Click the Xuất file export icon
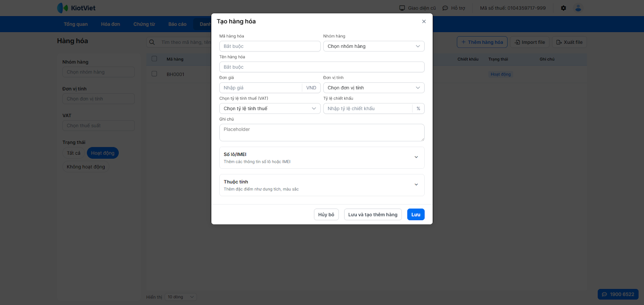 559,42
